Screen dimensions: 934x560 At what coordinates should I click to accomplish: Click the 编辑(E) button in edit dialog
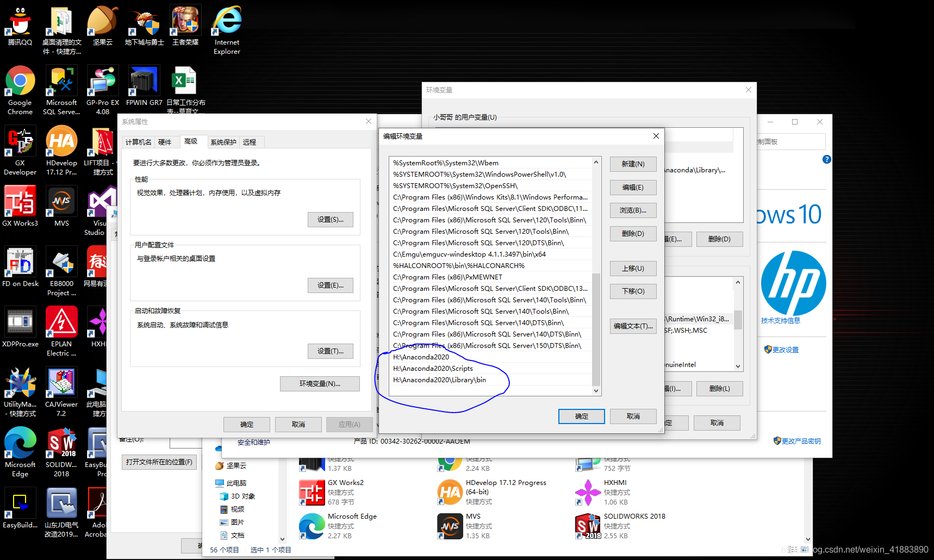pyautogui.click(x=633, y=188)
